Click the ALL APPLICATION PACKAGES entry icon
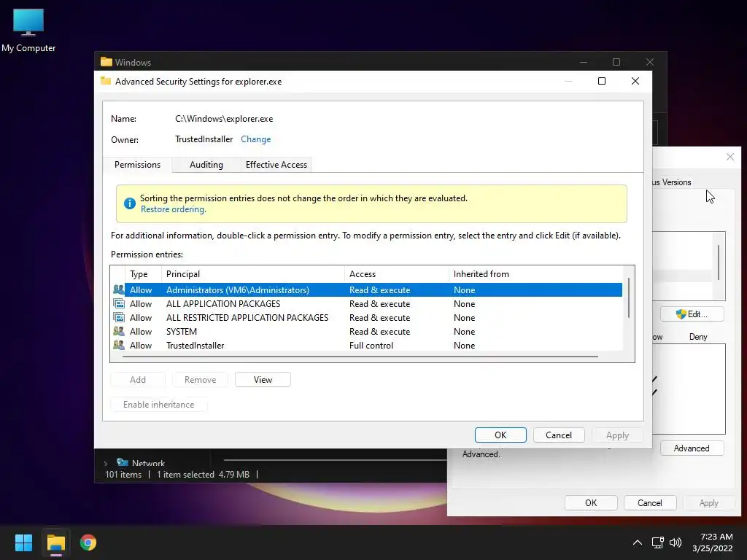The width and height of the screenshot is (747, 560). click(119, 303)
